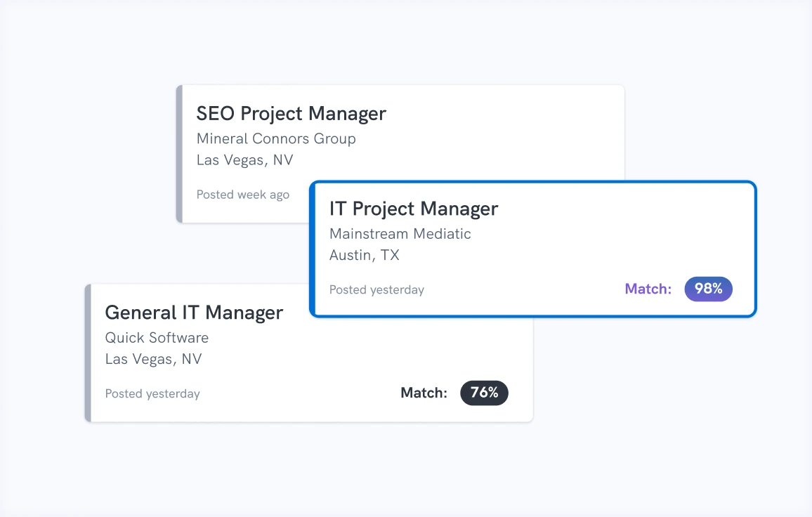Open the SEO Project Manager job title
Screen dimensions: 812x517
[x=291, y=114]
